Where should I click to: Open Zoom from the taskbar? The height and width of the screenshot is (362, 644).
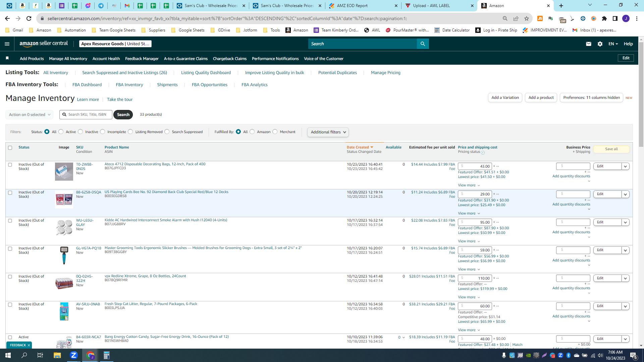pyautogui.click(x=74, y=355)
